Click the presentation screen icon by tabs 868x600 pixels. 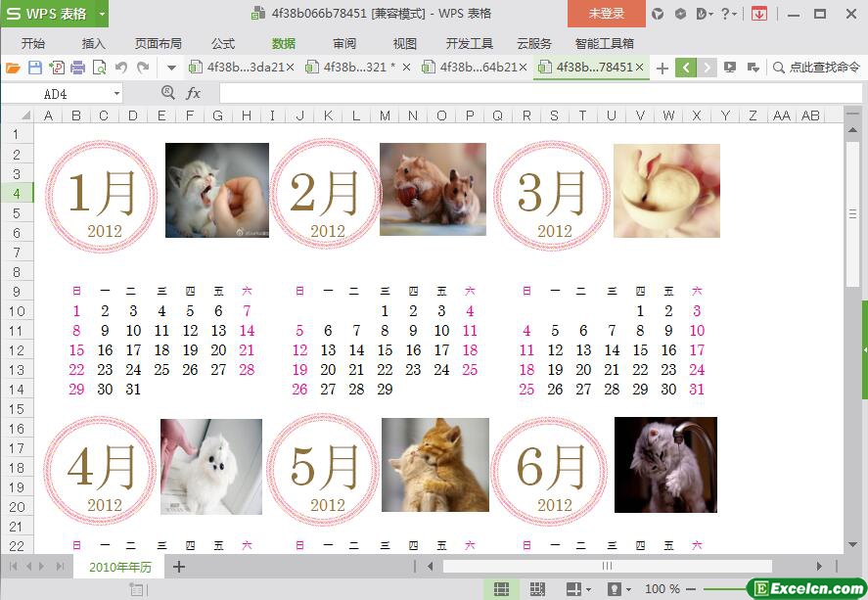click(x=730, y=68)
